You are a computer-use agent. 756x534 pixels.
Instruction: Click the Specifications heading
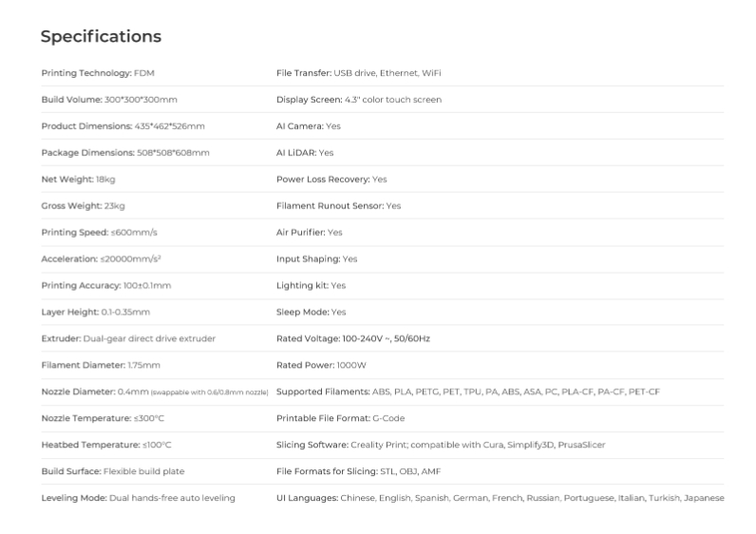pyautogui.click(x=101, y=37)
